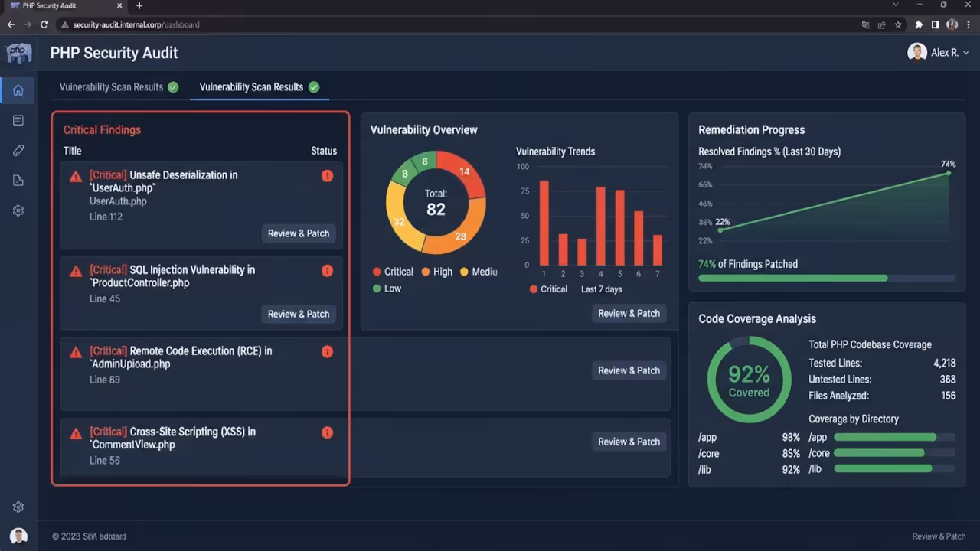Viewport: 980px width, 551px height.
Task: Reload the page with the refresh icon
Action: click(44, 24)
